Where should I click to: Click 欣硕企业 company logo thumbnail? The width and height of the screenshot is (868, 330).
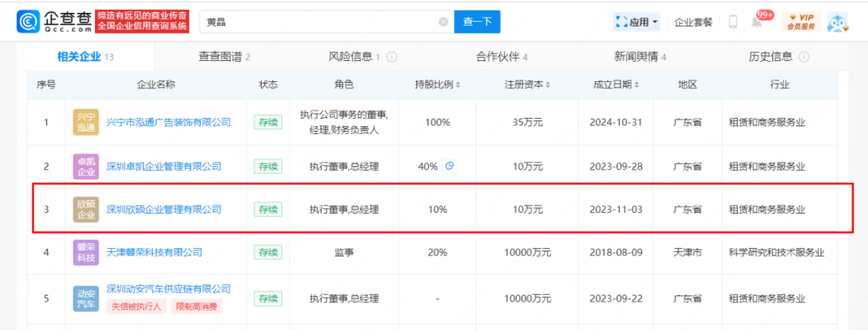pos(86,210)
